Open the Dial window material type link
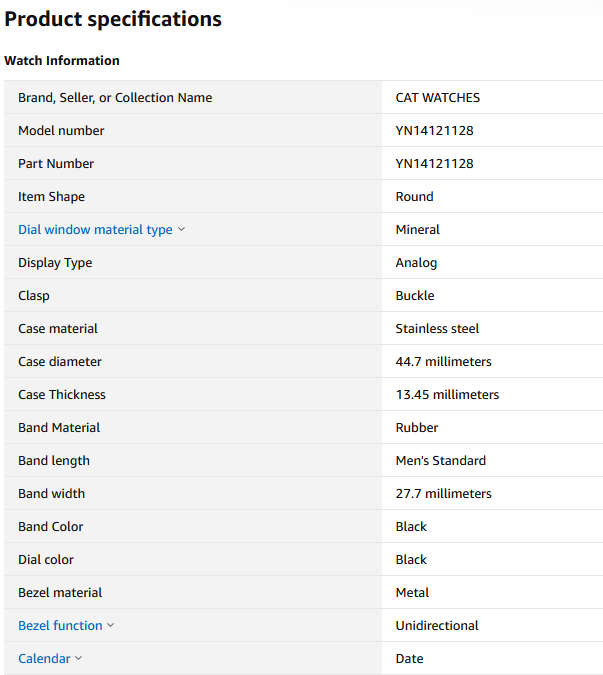 click(x=95, y=230)
